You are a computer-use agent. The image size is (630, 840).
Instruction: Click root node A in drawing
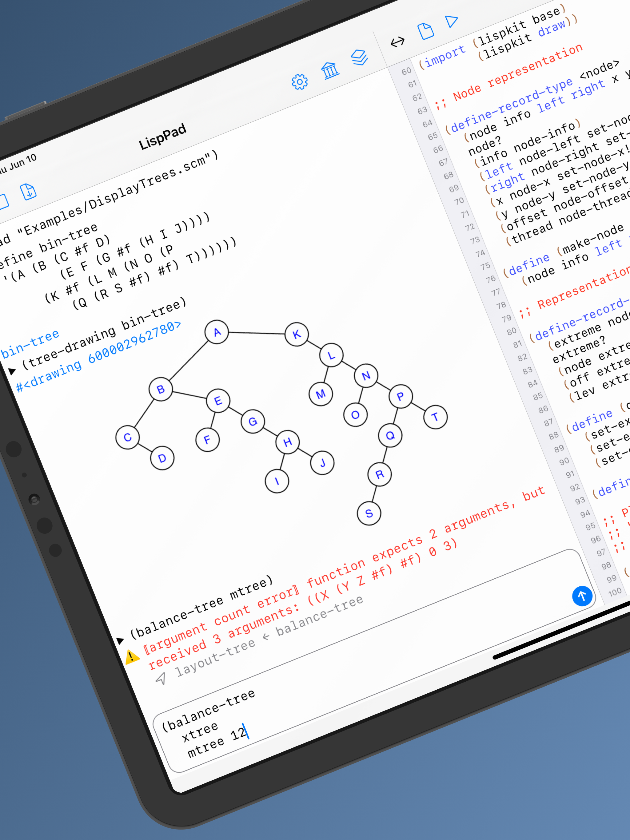tap(217, 332)
